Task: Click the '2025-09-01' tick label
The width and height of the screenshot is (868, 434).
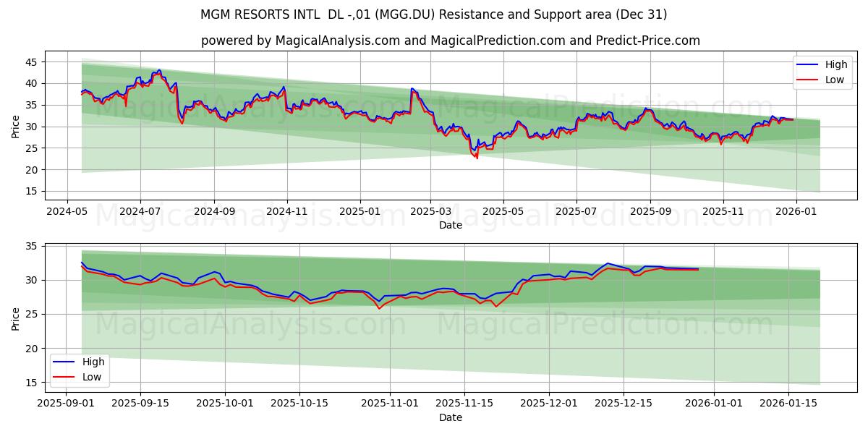Action: tap(65, 404)
